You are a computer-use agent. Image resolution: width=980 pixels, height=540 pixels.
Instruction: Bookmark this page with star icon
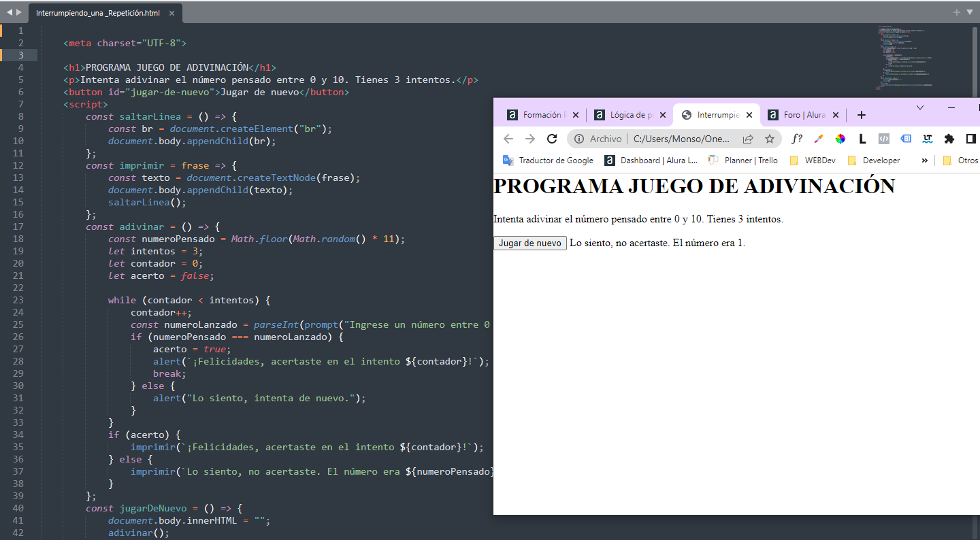coord(770,139)
